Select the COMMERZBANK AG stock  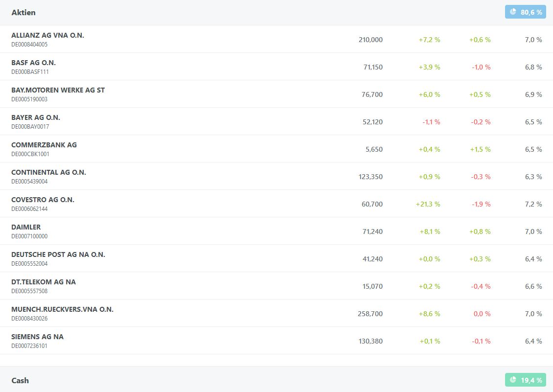pos(44,145)
